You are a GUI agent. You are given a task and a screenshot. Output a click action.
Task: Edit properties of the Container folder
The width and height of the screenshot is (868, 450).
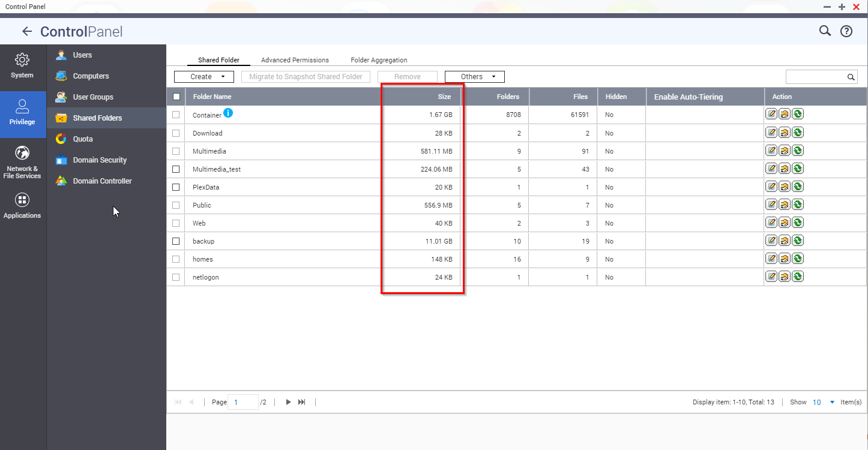point(771,113)
